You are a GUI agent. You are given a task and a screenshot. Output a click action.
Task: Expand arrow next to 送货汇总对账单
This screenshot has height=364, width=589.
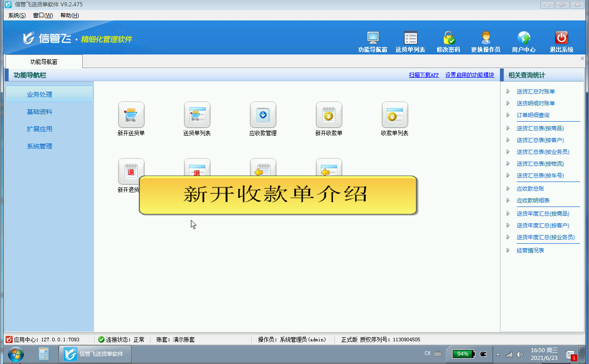508,91
